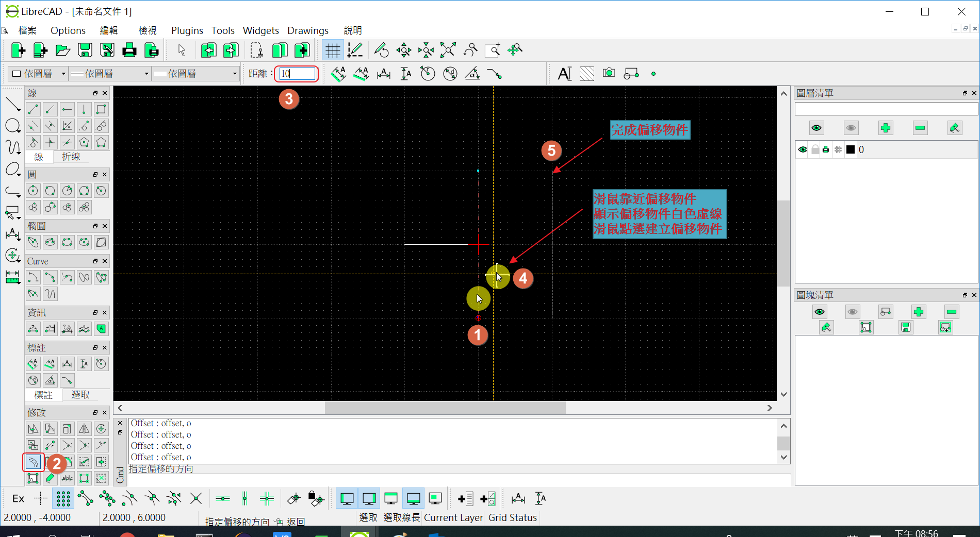Click the 返回 back status item
The image size is (980, 537).
pos(296,522)
